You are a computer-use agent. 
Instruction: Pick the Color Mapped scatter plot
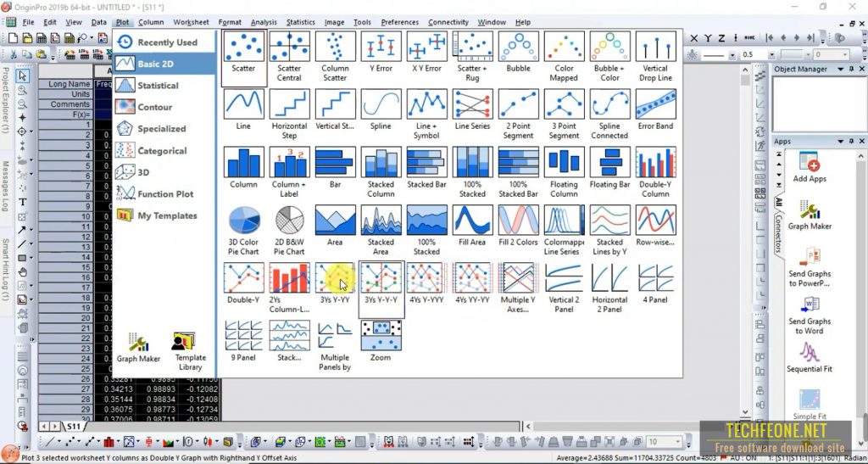tap(564, 55)
